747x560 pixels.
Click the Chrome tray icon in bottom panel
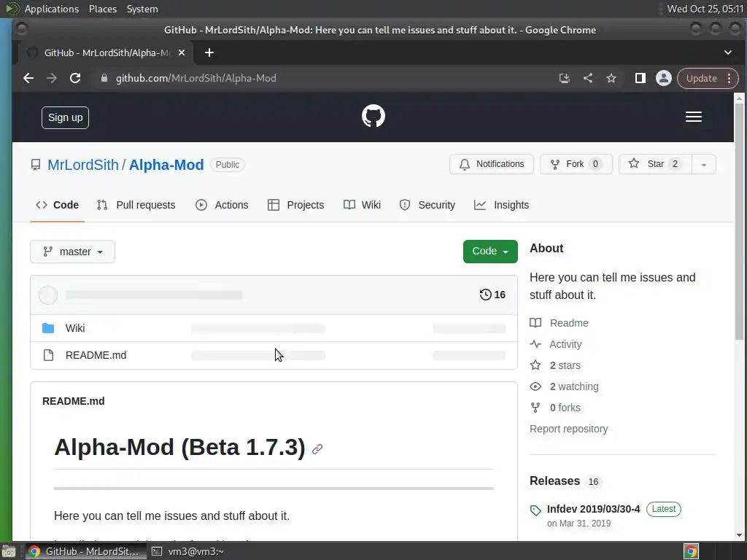coord(691,551)
